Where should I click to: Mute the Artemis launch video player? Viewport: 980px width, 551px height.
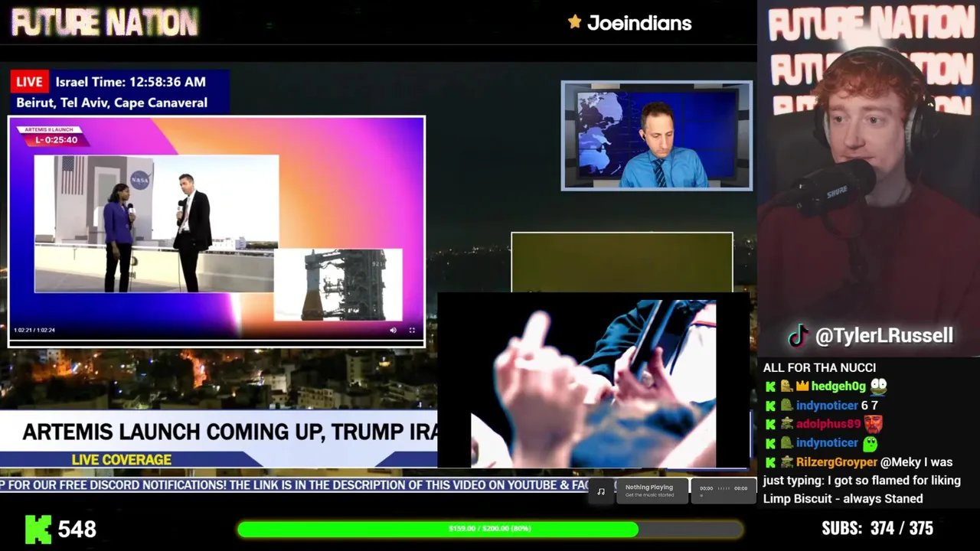(393, 330)
